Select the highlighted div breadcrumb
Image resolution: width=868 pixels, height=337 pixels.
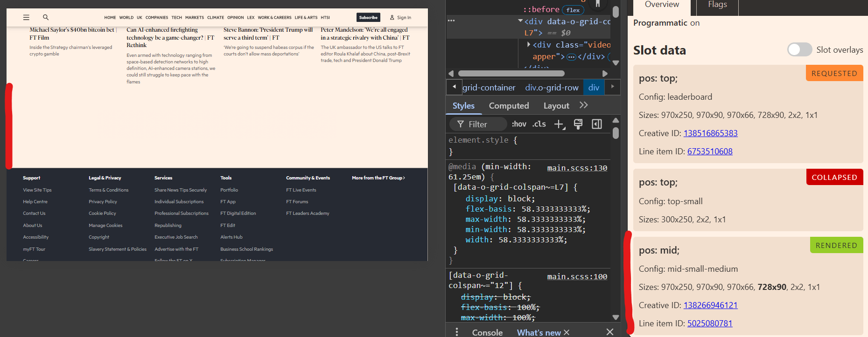594,88
